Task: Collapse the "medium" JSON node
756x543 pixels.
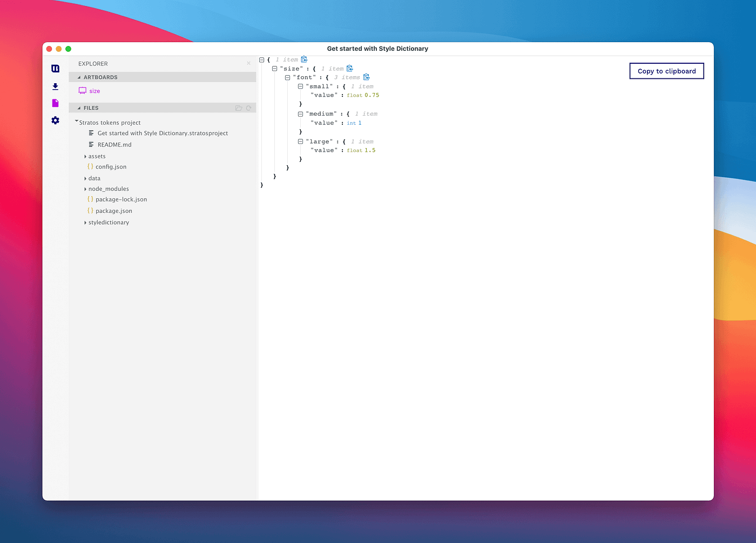Action: pos(300,113)
